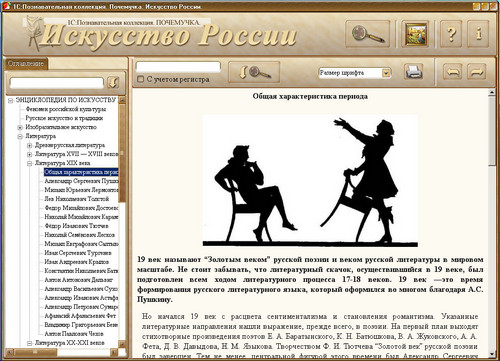
Task: Expand the "Древнерусская литература" node
Action: (29, 145)
